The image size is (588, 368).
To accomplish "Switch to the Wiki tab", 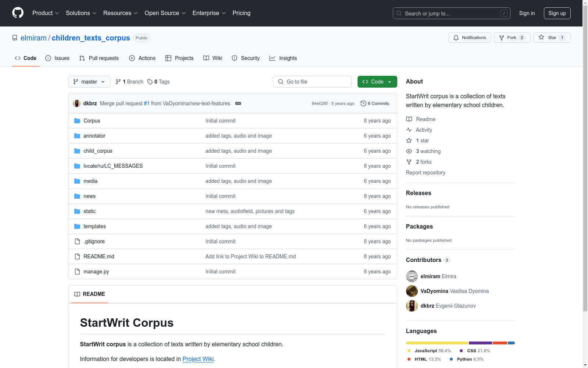I will point(213,58).
